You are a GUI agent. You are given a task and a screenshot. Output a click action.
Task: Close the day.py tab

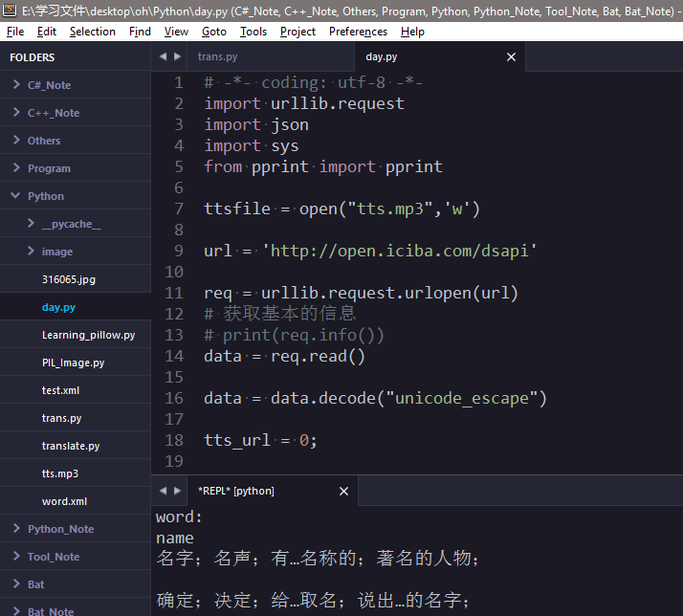[511, 57]
